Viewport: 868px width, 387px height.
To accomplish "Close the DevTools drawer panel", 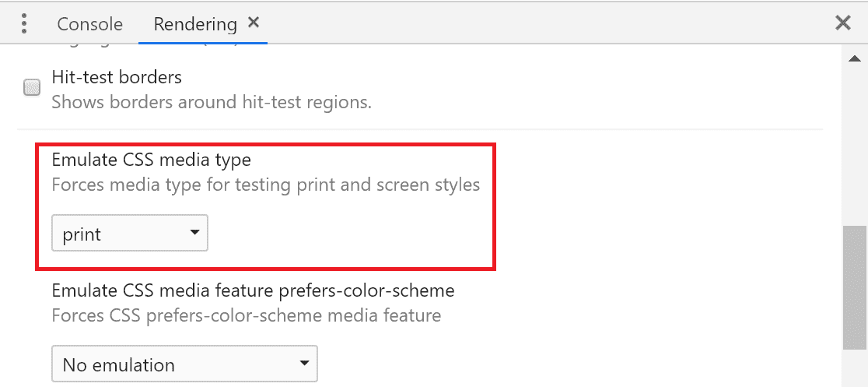I will click(x=842, y=23).
